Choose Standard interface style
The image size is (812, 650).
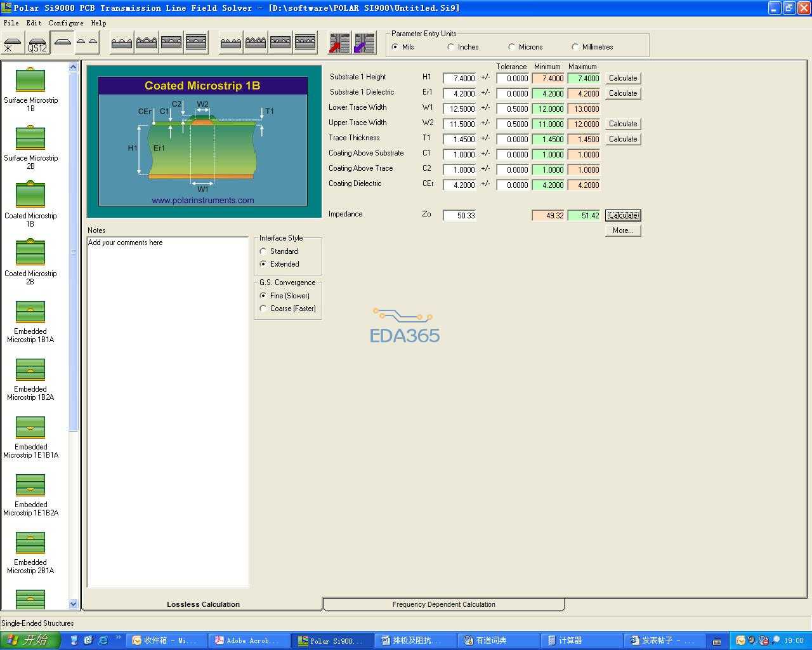(x=263, y=251)
